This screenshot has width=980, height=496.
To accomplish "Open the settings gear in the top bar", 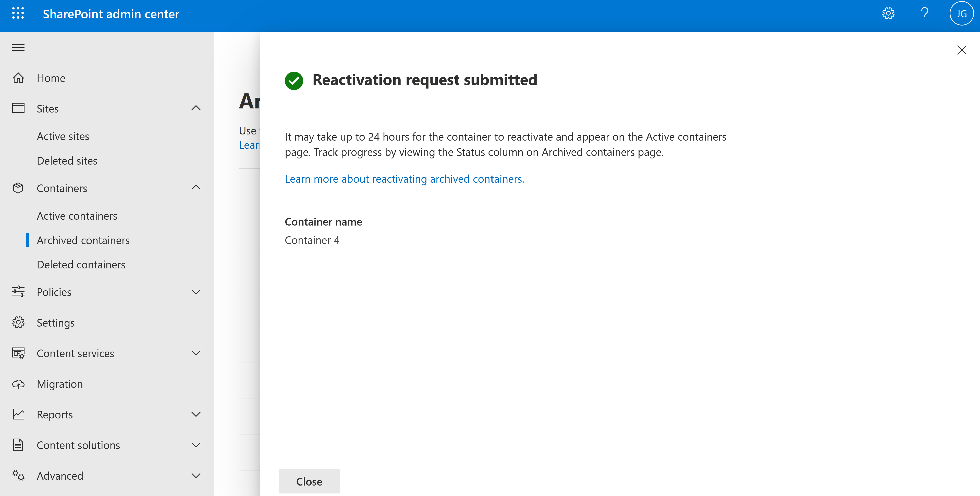I will (888, 13).
